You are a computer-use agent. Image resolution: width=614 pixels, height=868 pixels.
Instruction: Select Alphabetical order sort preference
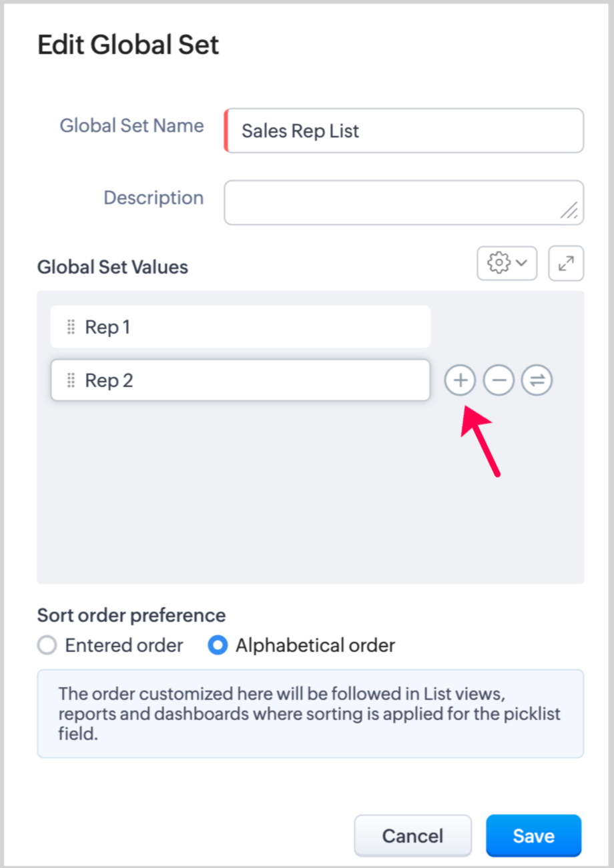pos(218,646)
